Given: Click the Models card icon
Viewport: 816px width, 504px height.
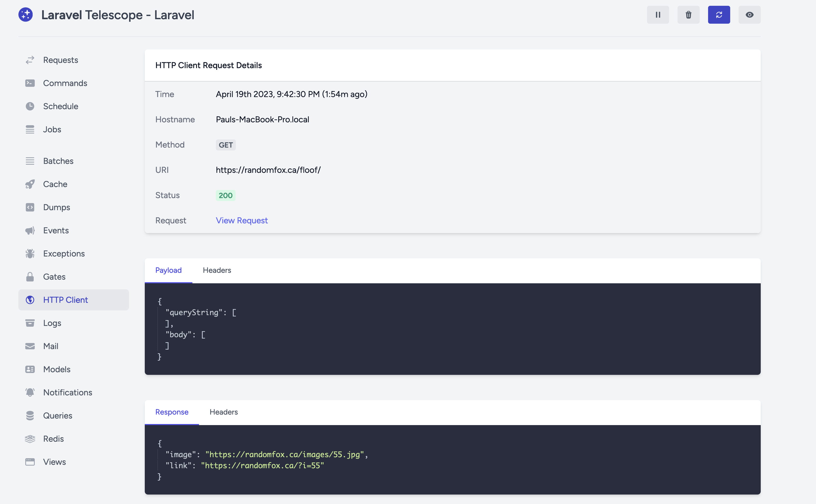Looking at the screenshot, I should pos(30,369).
